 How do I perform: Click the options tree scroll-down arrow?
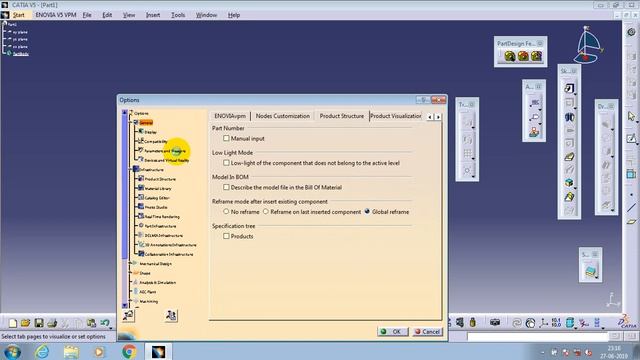124,305
